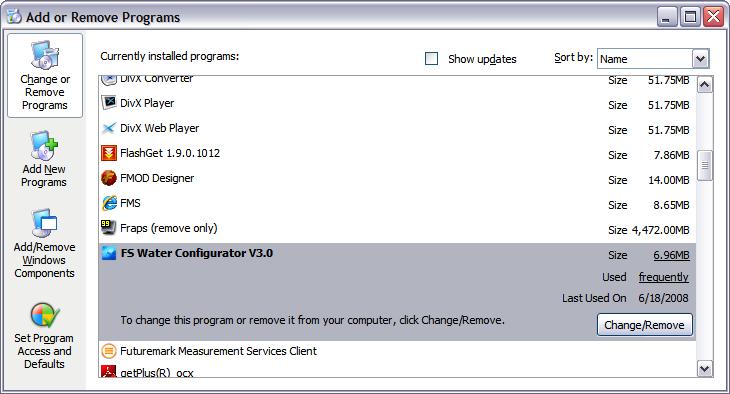Open the Sort by dropdown arrow

(701, 59)
